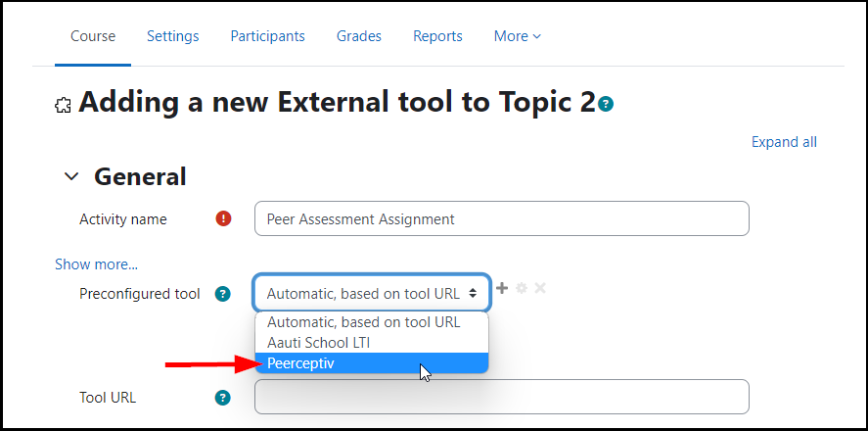Open the More menu
The width and height of the screenshot is (868, 431).
click(x=517, y=36)
